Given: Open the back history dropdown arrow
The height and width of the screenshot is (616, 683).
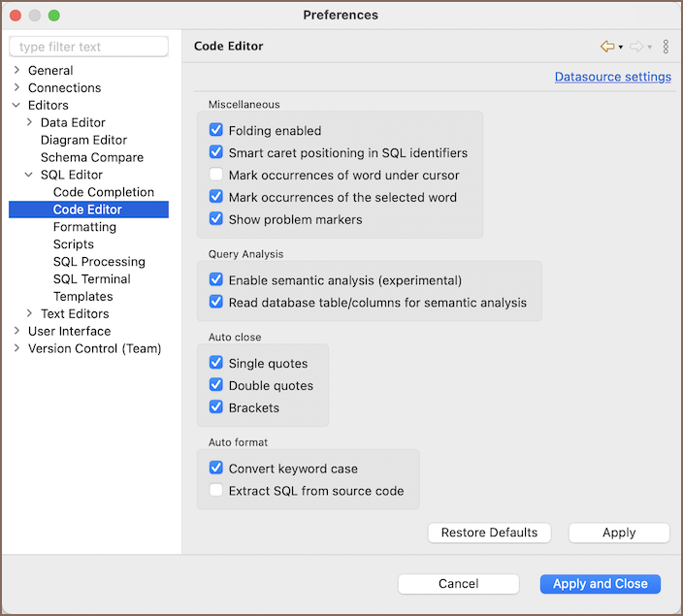Looking at the screenshot, I should 621,48.
